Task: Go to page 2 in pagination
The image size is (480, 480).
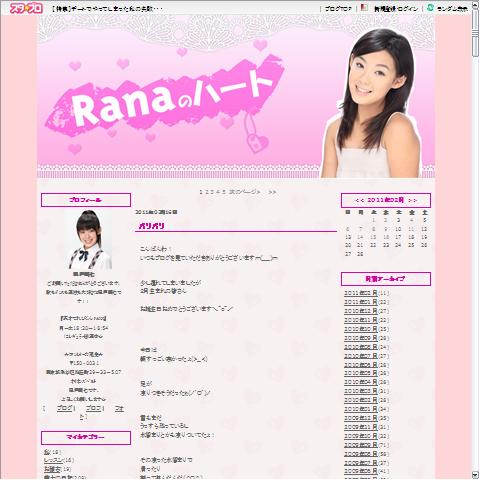Action: click(206, 192)
